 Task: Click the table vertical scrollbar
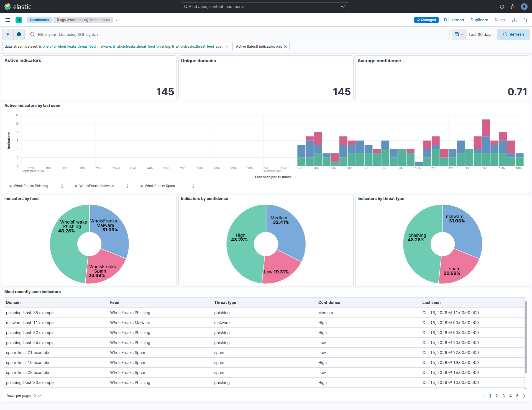[526, 337]
